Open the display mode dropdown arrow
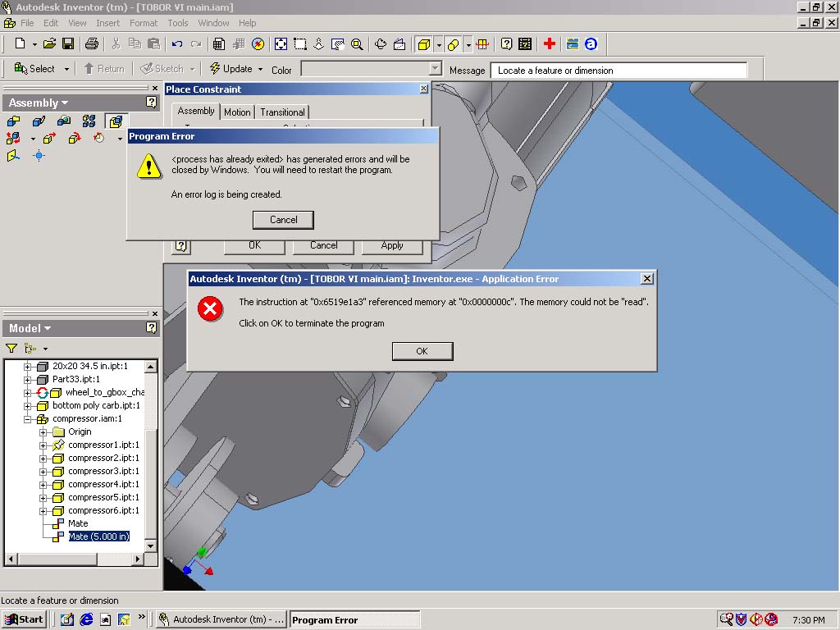This screenshot has width=840, height=630. tap(439, 45)
